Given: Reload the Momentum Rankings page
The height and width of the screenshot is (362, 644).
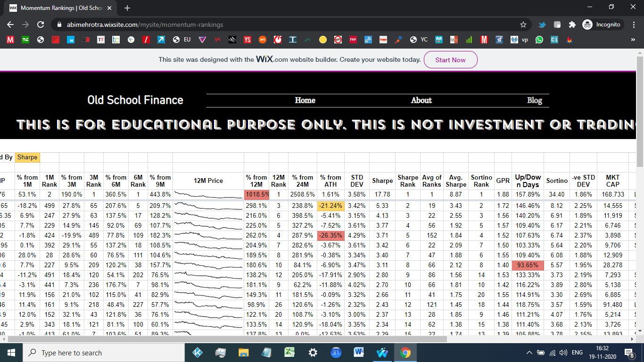Looking at the screenshot, I should coord(41,25).
